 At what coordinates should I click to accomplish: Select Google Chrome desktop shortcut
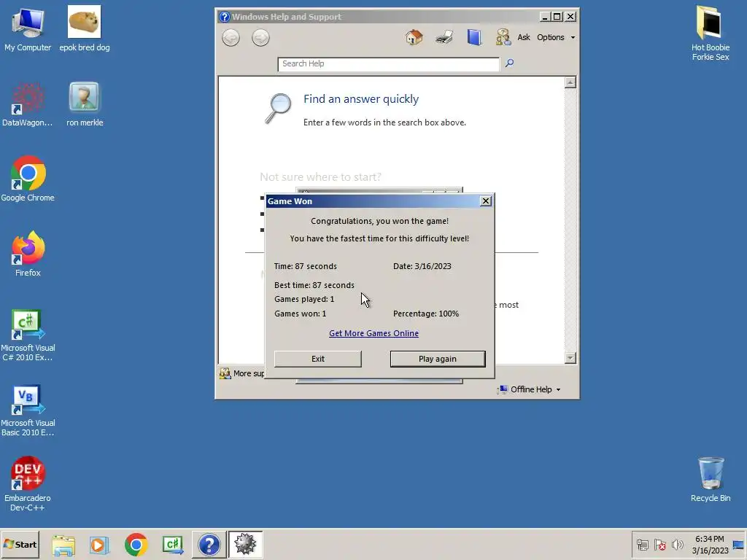point(28,179)
